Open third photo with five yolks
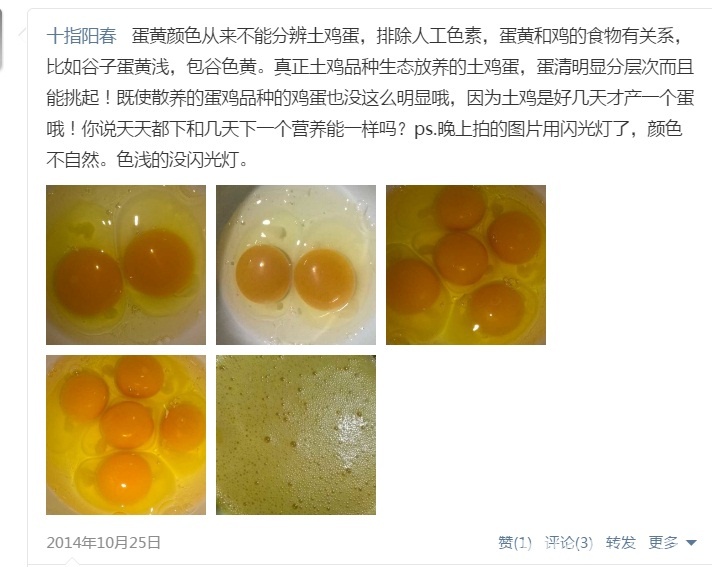712x567 pixels. tap(466, 265)
